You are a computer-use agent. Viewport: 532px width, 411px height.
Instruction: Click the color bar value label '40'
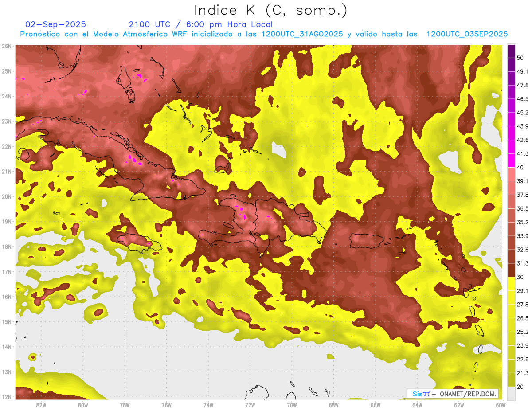pyautogui.click(x=520, y=167)
